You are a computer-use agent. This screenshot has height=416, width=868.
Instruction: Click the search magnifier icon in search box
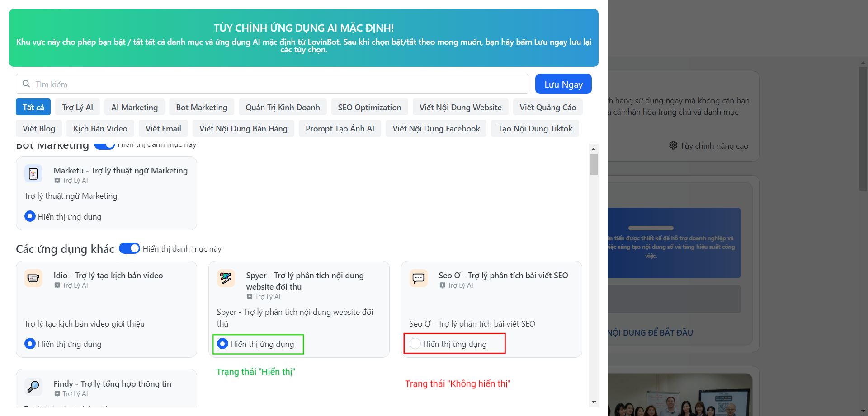click(x=26, y=84)
